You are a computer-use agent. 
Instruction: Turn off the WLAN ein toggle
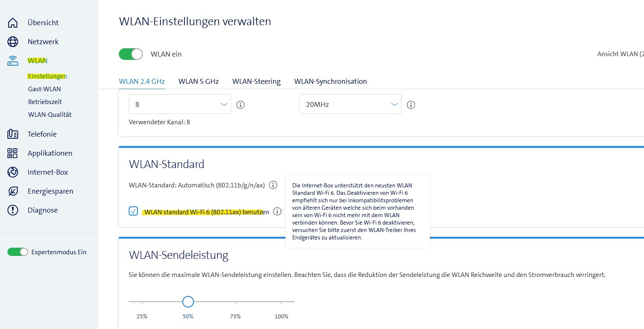pos(130,54)
